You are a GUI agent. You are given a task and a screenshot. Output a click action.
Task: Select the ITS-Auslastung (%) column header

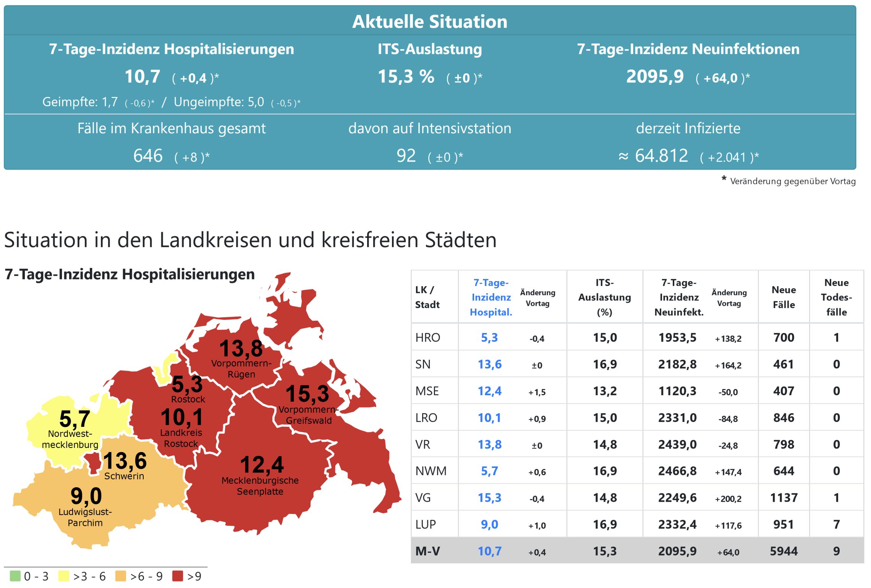pos(604,297)
